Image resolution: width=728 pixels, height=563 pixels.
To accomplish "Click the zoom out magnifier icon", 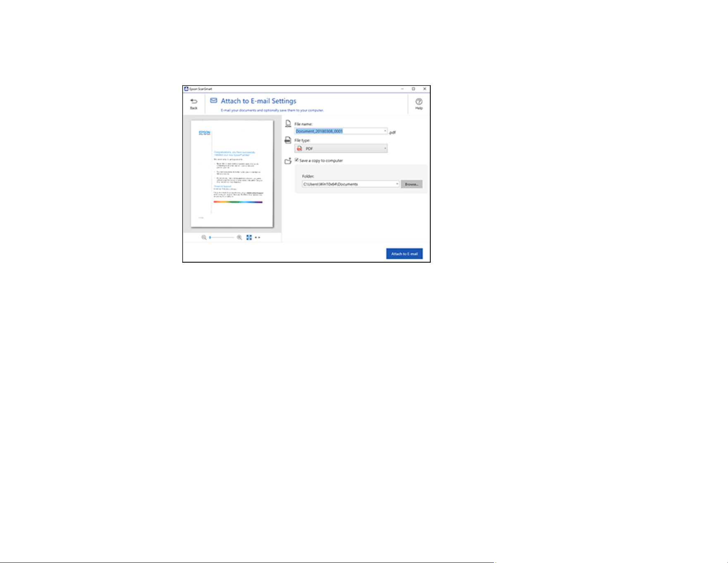I will click(x=204, y=237).
